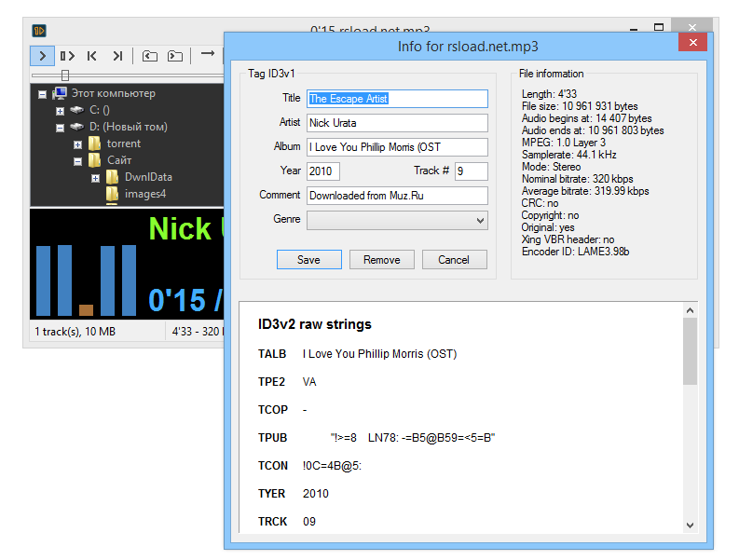
Task: Select the Этот компьютер computer icon
Action: coord(60,93)
